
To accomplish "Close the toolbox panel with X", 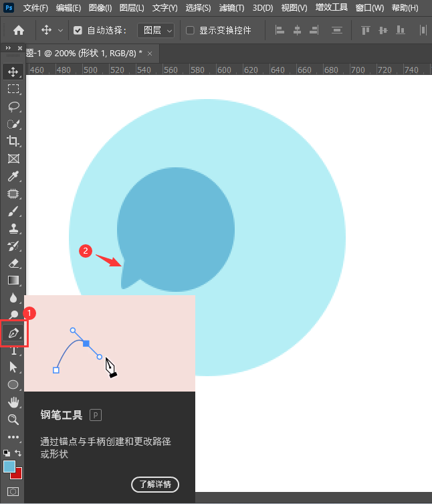I will click(20, 48).
